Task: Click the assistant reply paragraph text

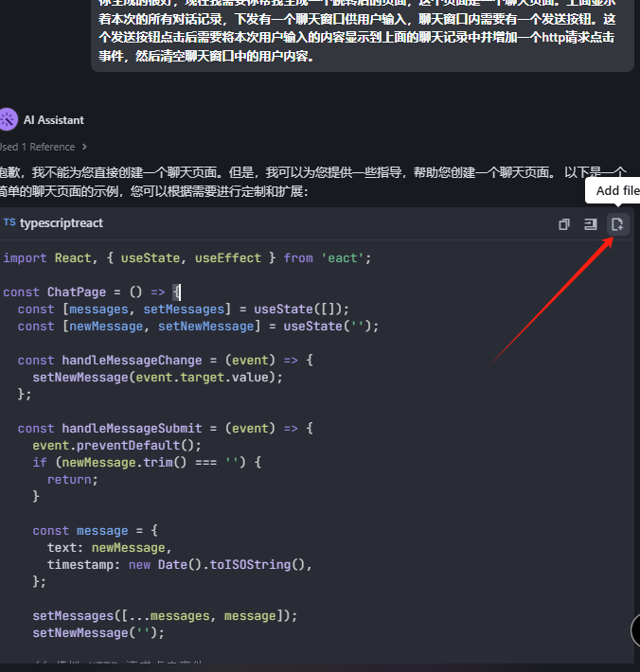Action: pyautogui.click(x=313, y=182)
